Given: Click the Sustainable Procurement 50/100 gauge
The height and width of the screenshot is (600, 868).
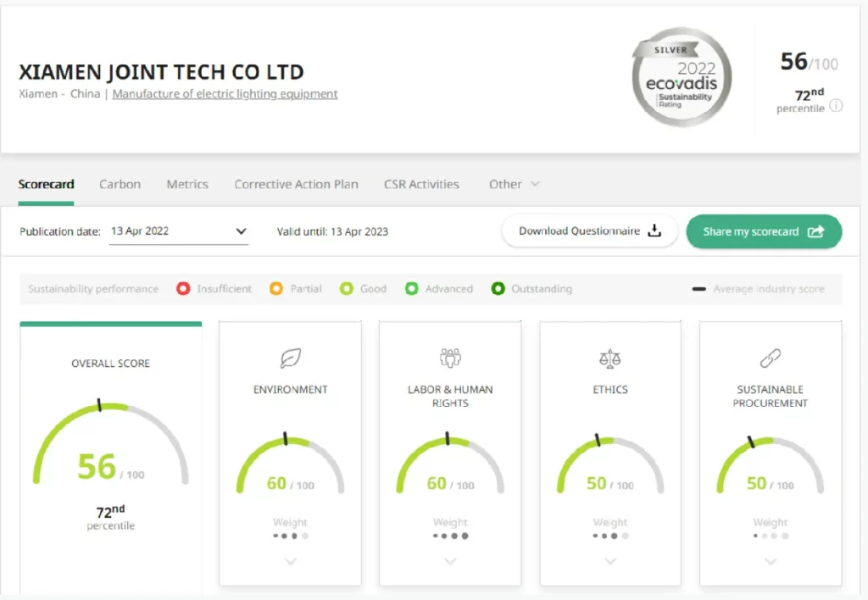Looking at the screenshot, I should tap(770, 464).
